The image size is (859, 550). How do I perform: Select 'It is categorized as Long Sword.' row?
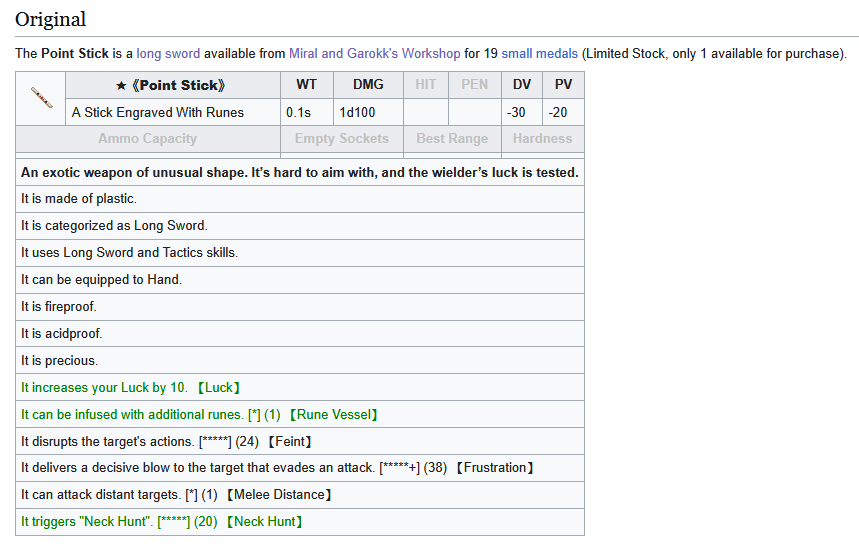point(300,226)
